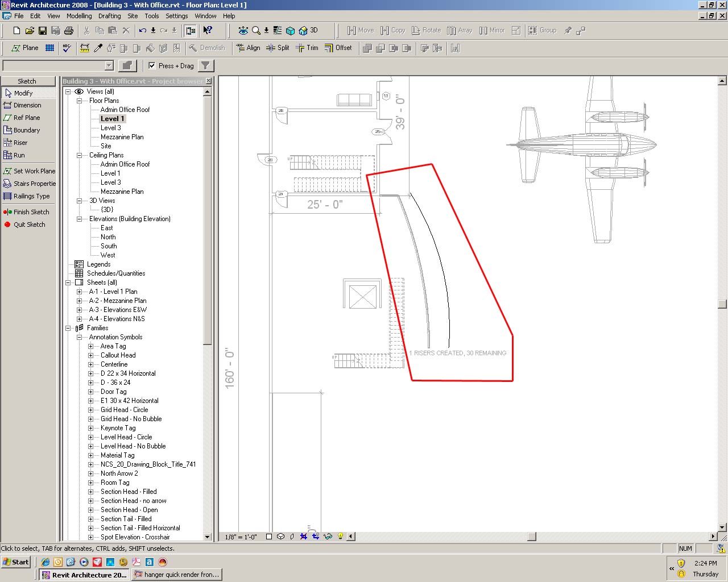Open the Drafting menu

(x=109, y=16)
